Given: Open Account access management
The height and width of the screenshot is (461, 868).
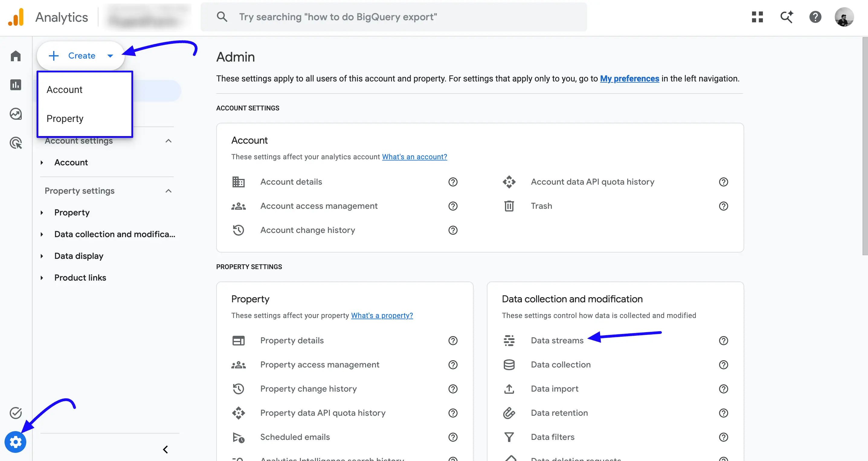Looking at the screenshot, I should coord(319,206).
